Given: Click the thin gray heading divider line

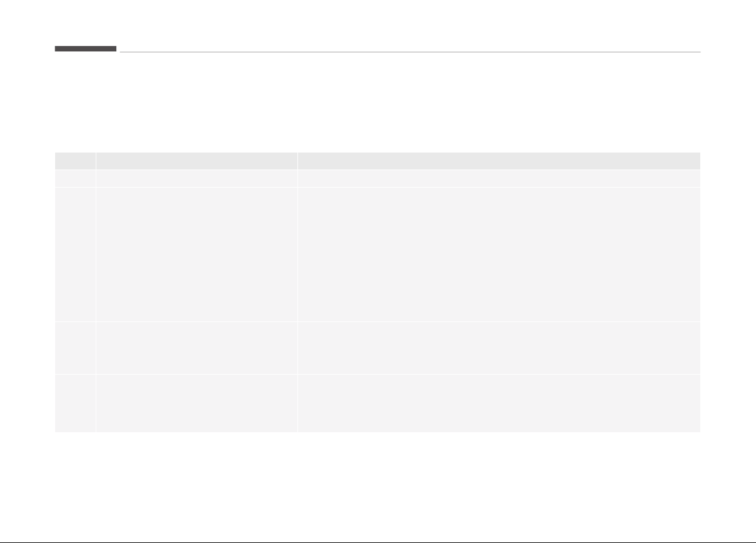Looking at the screenshot, I should [410, 52].
